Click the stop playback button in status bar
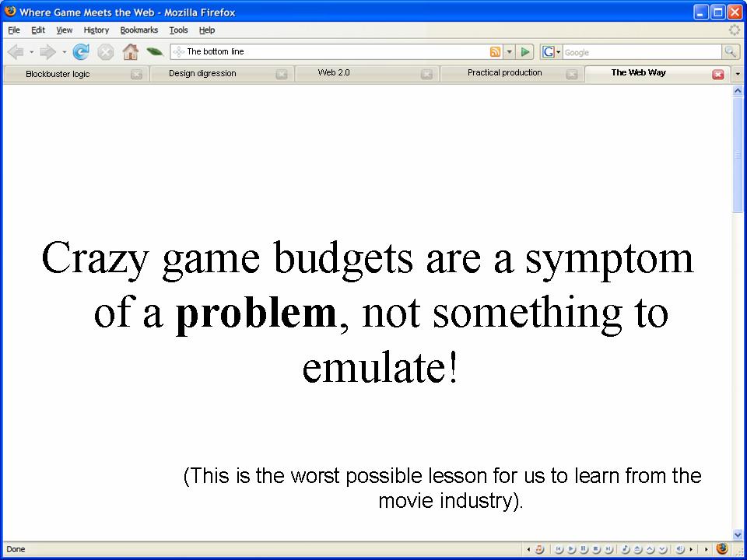The image size is (747, 560). click(596, 549)
